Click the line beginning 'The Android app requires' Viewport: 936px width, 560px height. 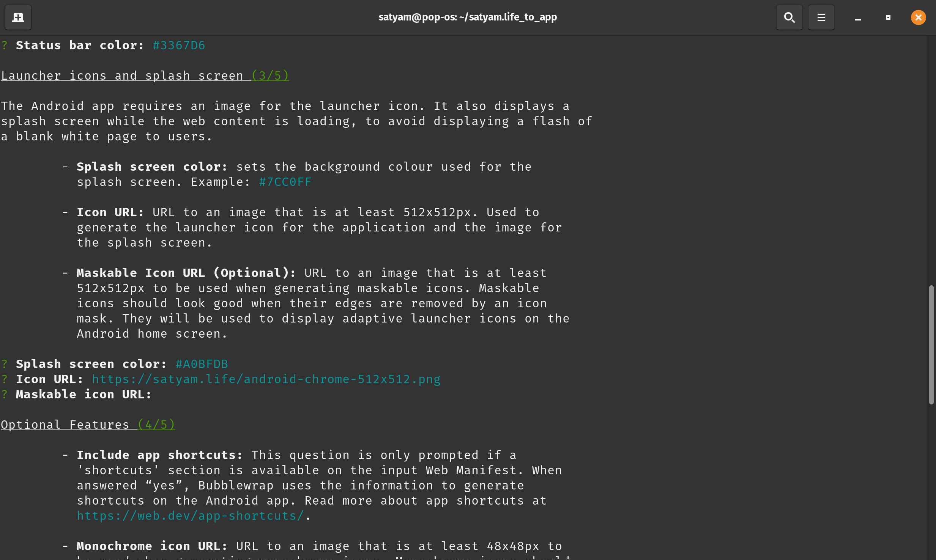pos(285,106)
